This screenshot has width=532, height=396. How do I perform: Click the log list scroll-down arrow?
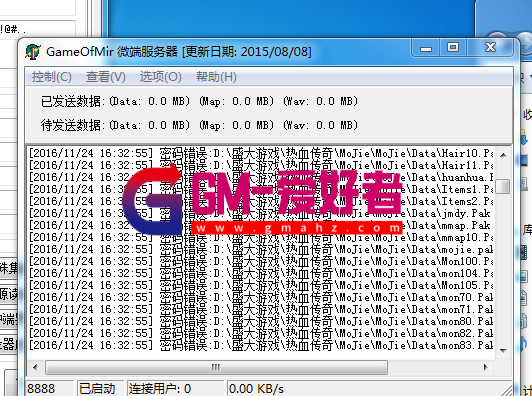(x=503, y=351)
